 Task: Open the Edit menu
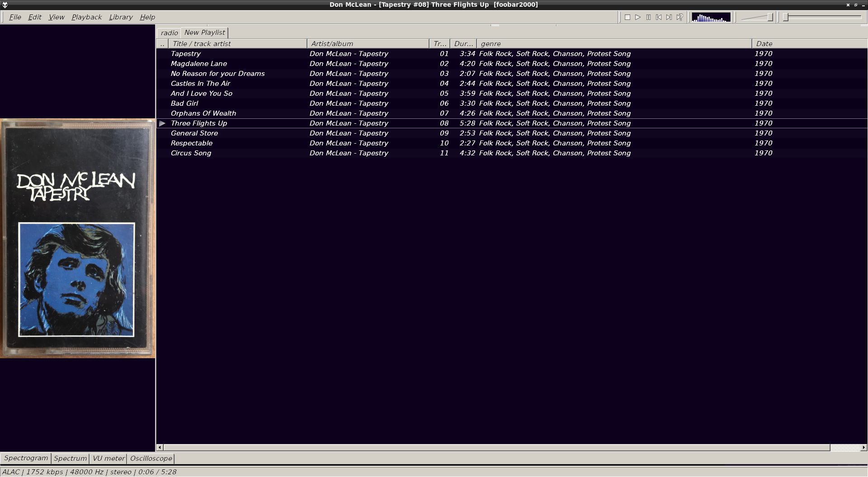pos(35,17)
